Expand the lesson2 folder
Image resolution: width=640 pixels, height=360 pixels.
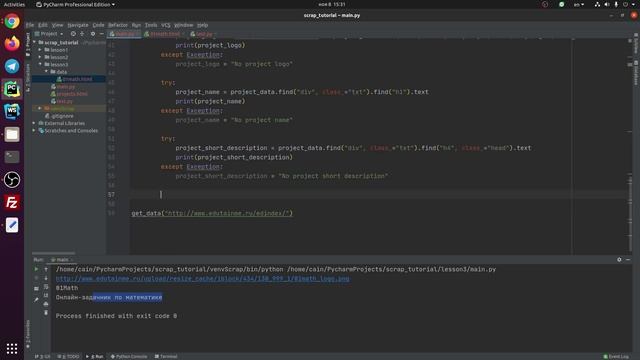tap(40, 57)
